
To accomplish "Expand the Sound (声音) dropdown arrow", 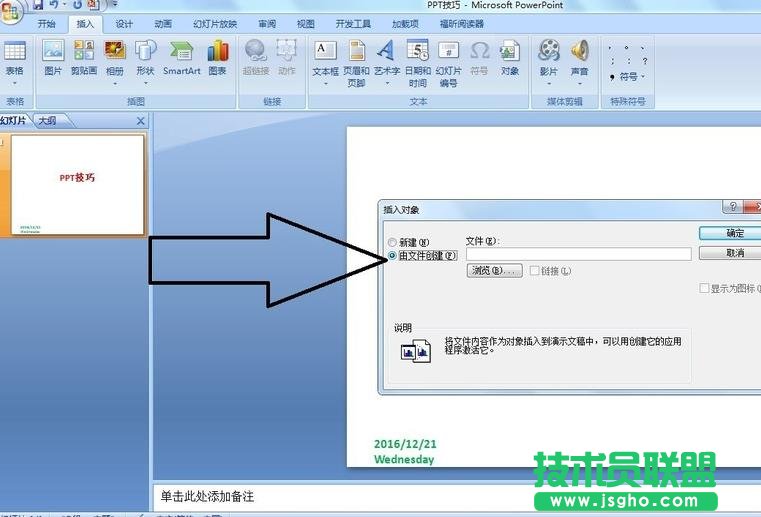I will click(x=579, y=83).
